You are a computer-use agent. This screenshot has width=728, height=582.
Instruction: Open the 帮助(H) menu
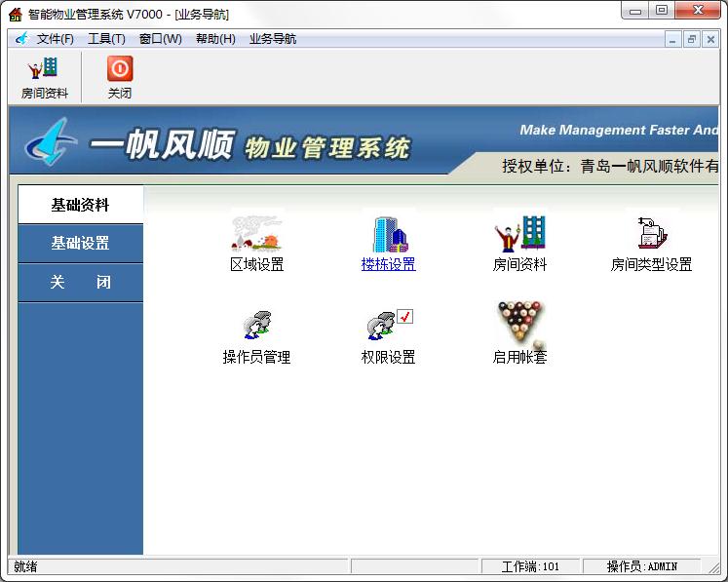click(215, 39)
